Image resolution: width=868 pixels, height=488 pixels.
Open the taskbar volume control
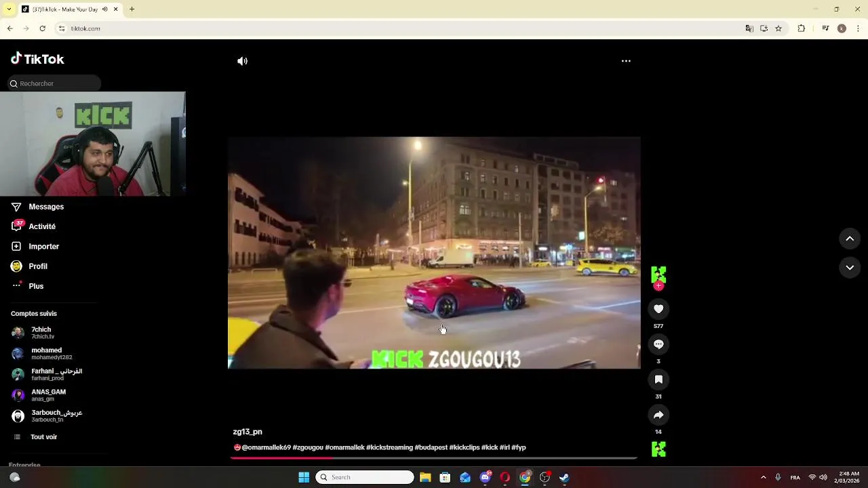click(x=823, y=477)
